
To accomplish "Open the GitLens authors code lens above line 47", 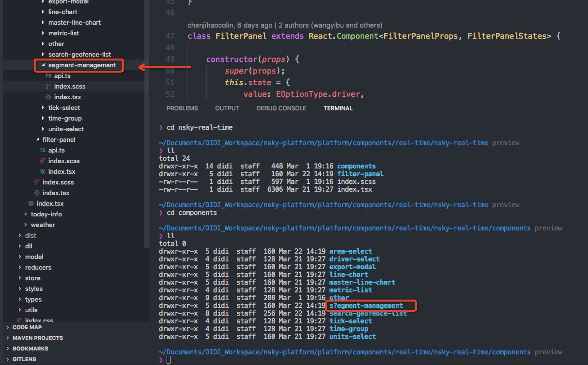I will [x=285, y=25].
